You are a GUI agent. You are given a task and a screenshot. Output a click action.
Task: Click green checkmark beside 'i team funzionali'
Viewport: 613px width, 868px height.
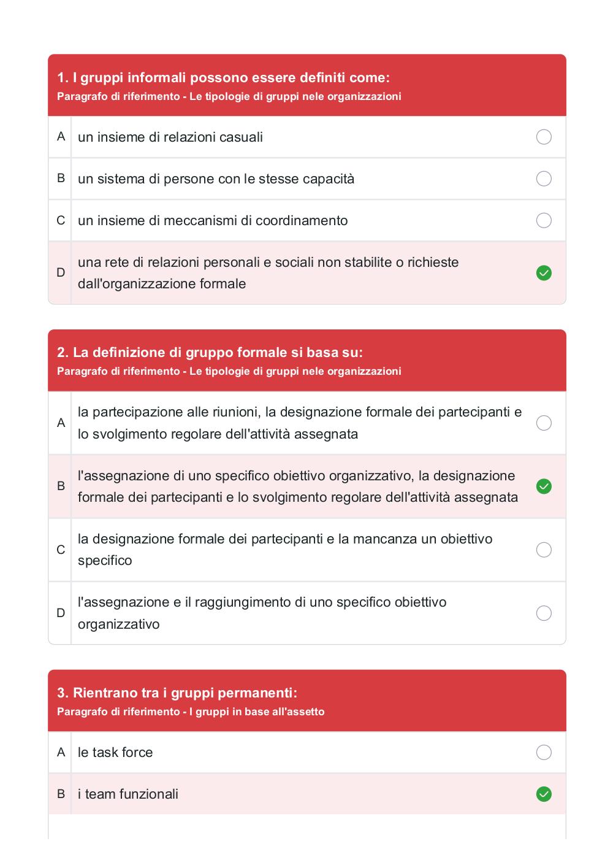coord(544,794)
